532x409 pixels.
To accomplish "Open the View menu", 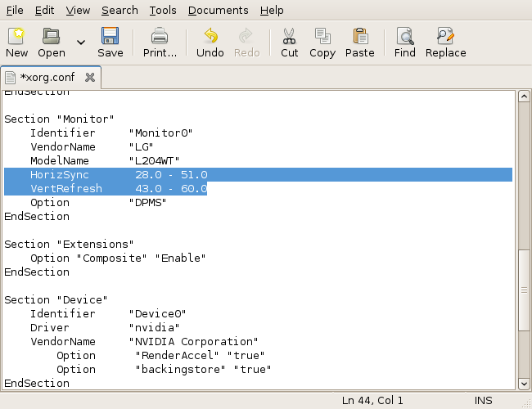I will 78,11.
